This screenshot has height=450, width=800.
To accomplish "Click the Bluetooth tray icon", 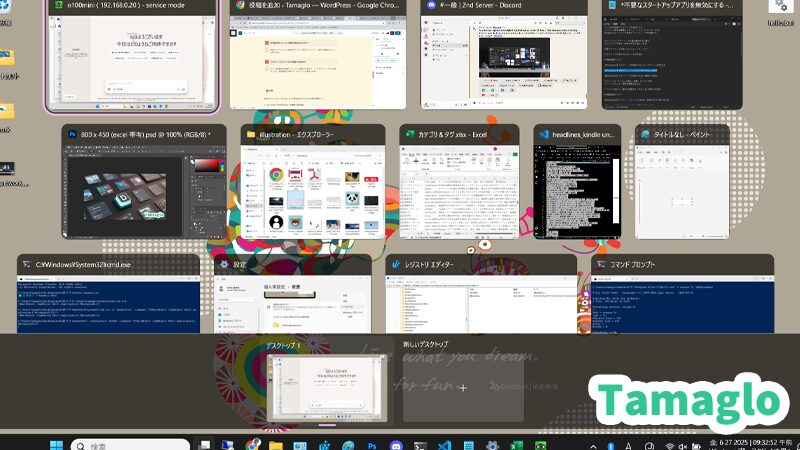I will (x=611, y=446).
